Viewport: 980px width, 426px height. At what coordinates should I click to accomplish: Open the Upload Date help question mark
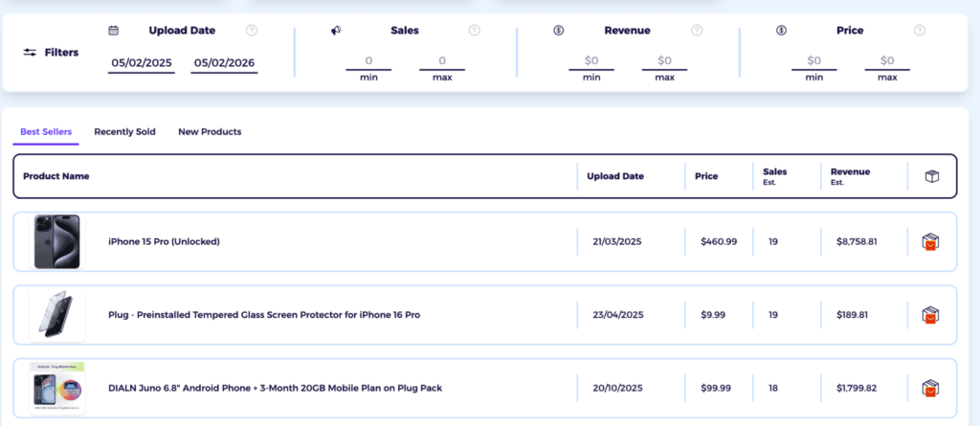252,30
